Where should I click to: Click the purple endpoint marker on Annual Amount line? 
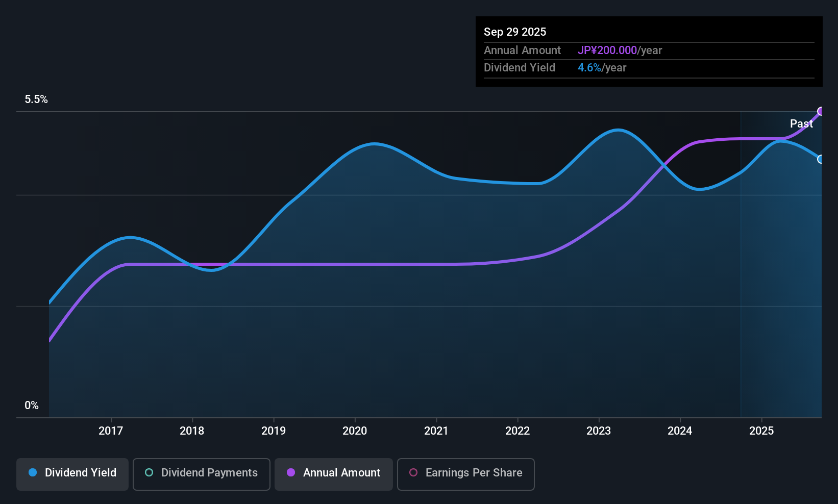click(x=821, y=111)
